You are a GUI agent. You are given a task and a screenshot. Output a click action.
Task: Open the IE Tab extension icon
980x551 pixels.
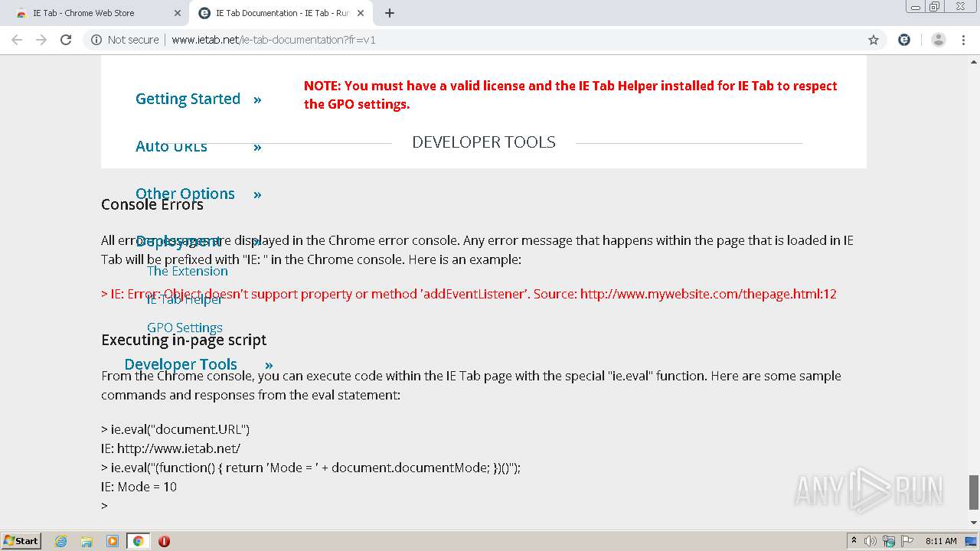pyautogui.click(x=904, y=40)
